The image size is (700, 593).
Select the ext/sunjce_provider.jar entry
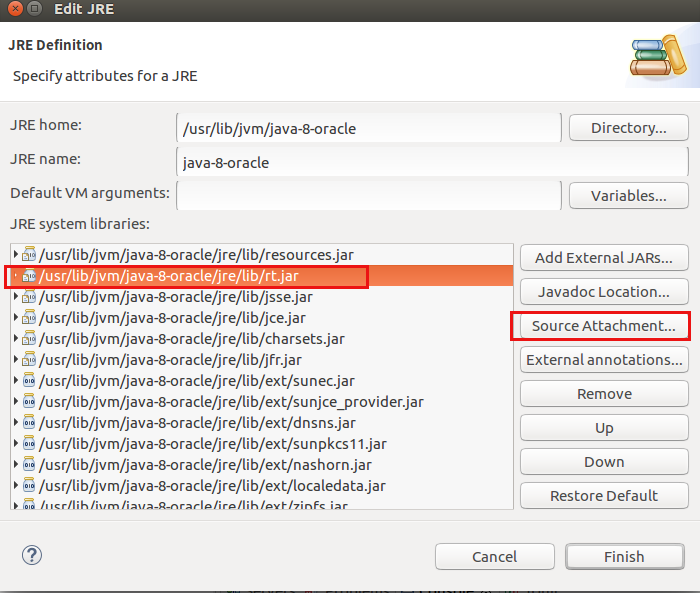pyautogui.click(x=262, y=401)
